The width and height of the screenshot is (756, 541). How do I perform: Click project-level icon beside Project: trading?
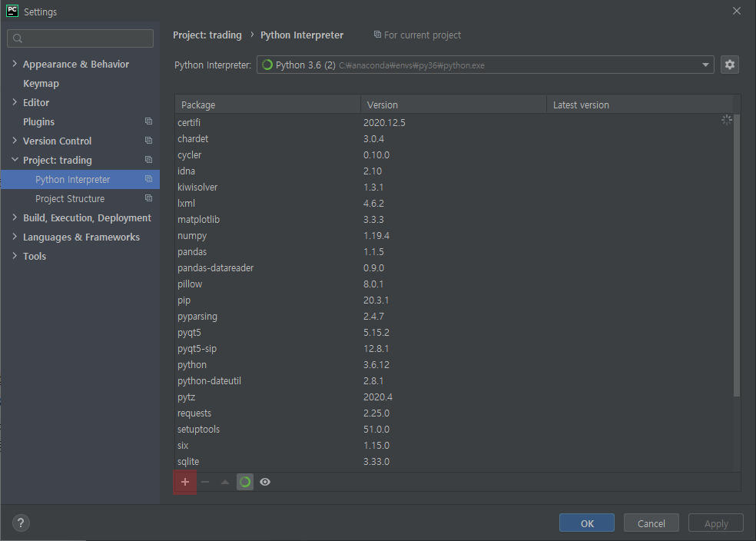(x=148, y=160)
